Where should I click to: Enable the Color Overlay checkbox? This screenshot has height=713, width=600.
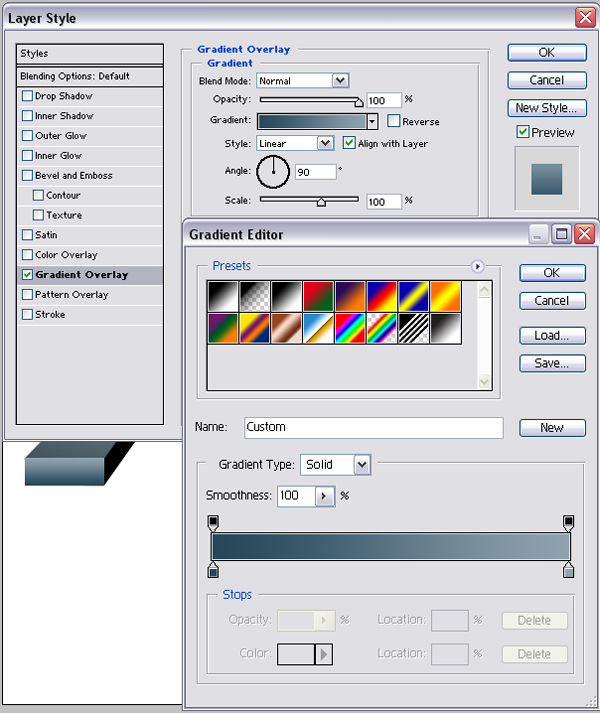[x=27, y=255]
